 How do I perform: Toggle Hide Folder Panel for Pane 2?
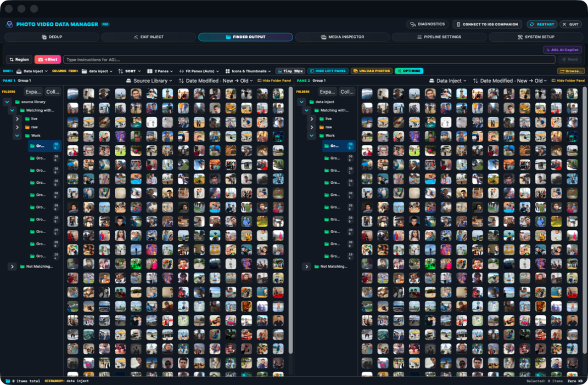[568, 81]
